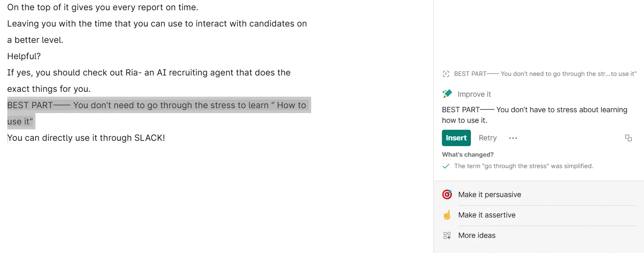Click the Insert button
This screenshot has width=644, height=253.
(x=456, y=138)
